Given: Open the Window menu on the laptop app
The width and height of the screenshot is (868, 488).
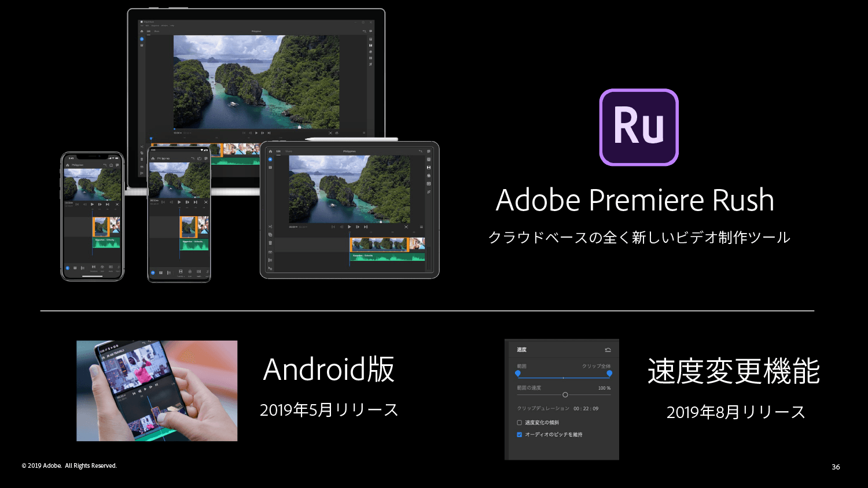Looking at the screenshot, I should 165,25.
